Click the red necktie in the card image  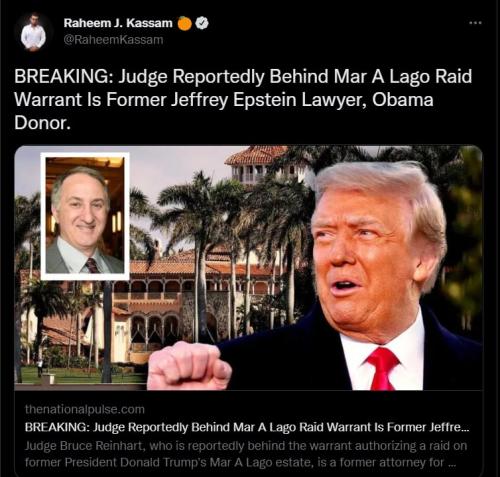[382, 368]
